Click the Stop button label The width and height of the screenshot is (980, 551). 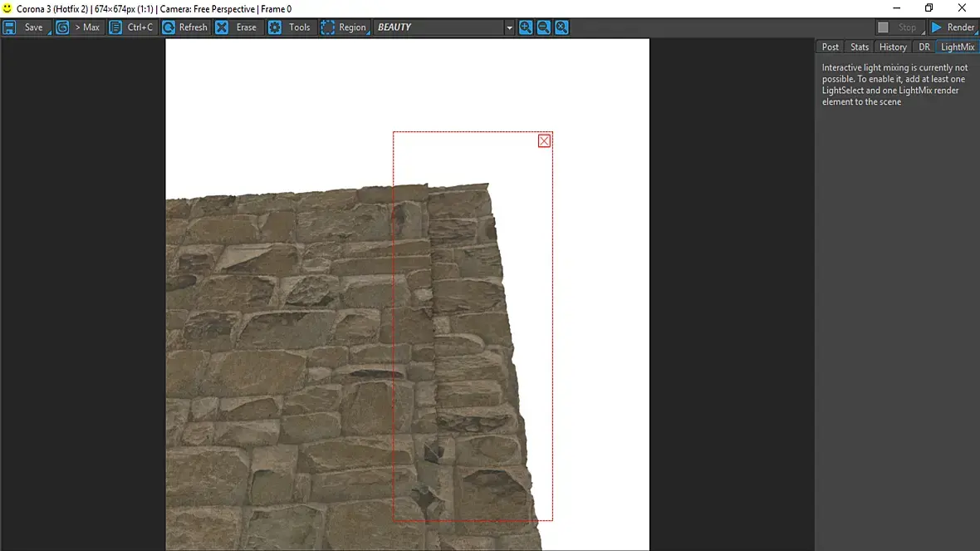tap(907, 27)
